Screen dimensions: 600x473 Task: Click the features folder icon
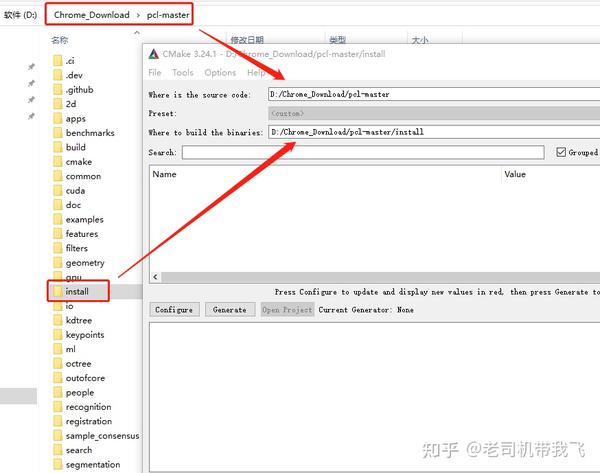click(x=58, y=233)
